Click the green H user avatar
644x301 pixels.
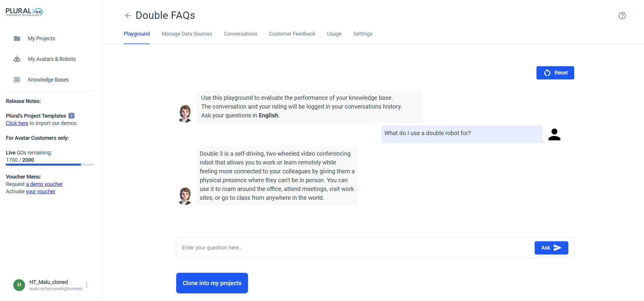19,285
